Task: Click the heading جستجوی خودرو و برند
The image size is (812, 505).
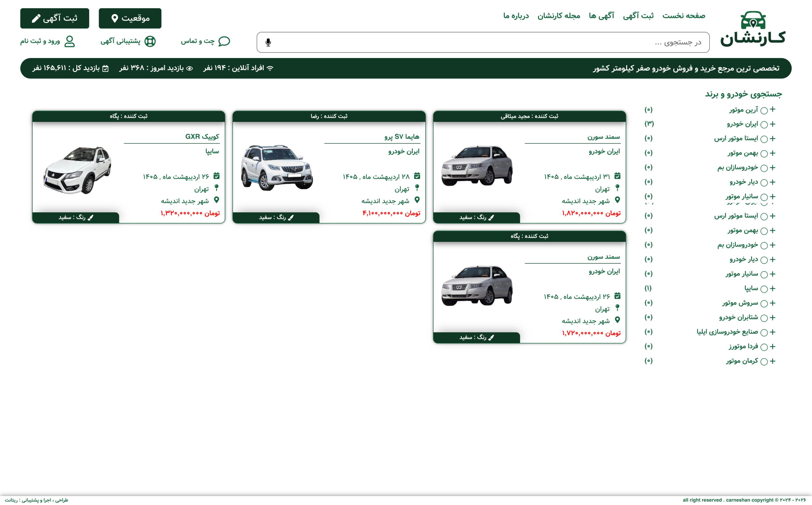Action: (743, 94)
